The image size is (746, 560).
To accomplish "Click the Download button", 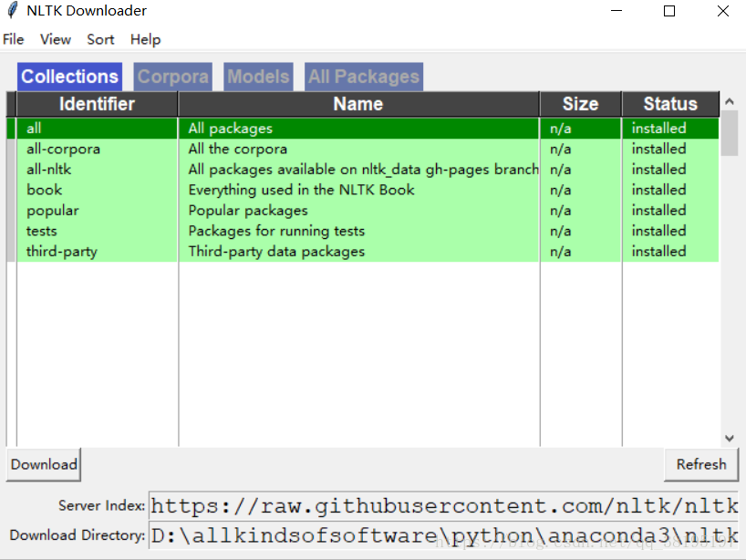I will point(44,464).
